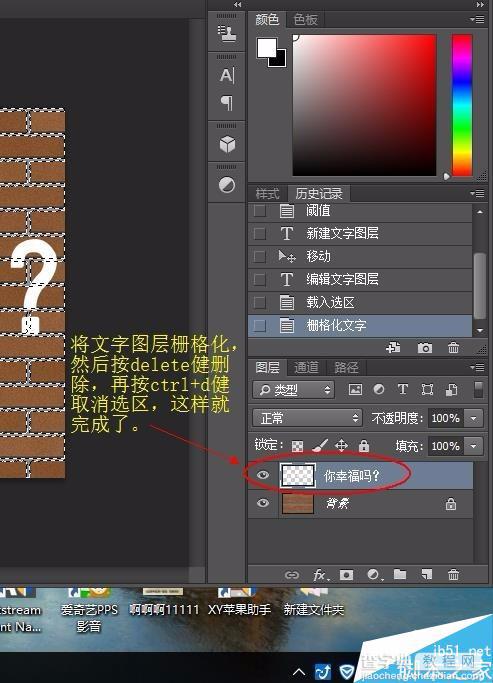Pick a color in the red color field
The width and height of the screenshot is (493, 683).
pos(364,105)
